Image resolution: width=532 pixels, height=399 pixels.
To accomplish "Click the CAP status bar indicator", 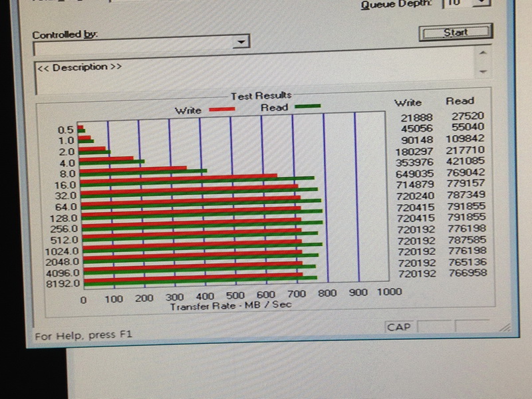I will pos(398,327).
